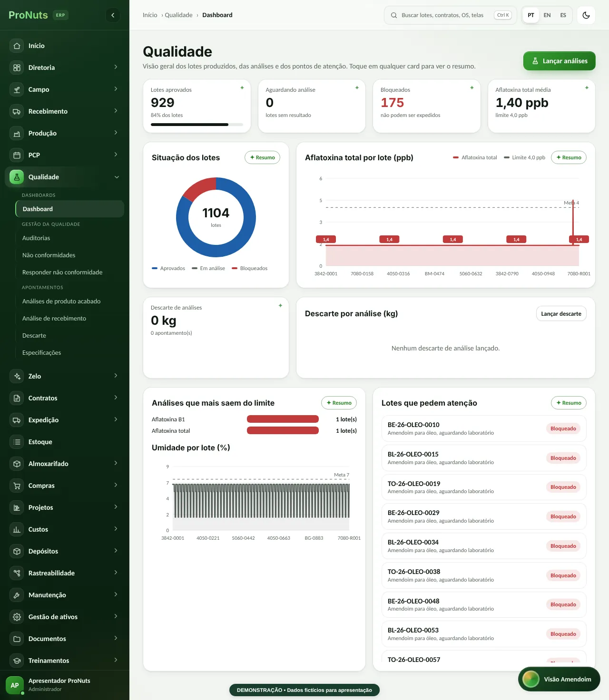Click the Campo sprout icon
Image resolution: width=609 pixels, height=700 pixels.
pos(17,89)
